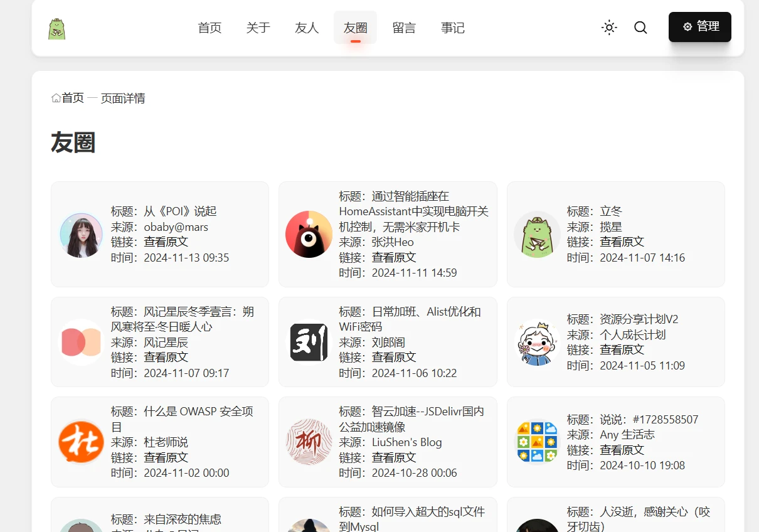Click the 杜老师说 orange avatar
Viewport: 759px width, 532px height.
click(x=82, y=442)
